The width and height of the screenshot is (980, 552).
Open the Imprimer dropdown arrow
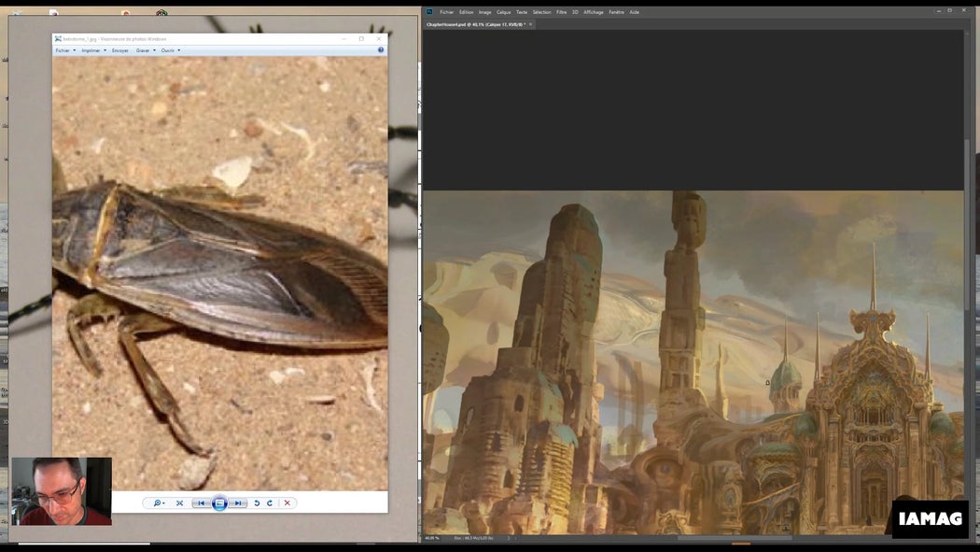tap(104, 50)
